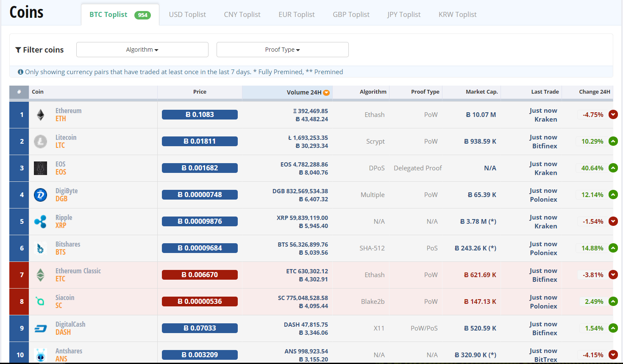Open the Ripple XRP coin link

tap(64, 222)
